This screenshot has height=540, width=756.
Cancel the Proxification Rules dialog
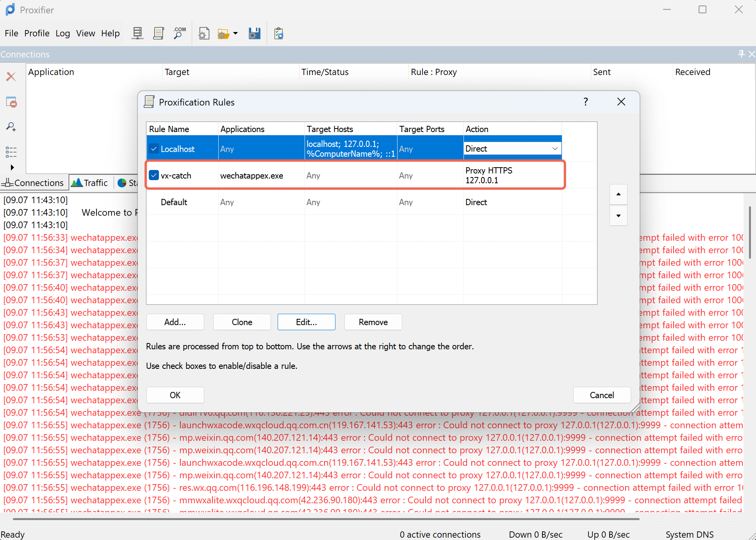click(x=602, y=395)
